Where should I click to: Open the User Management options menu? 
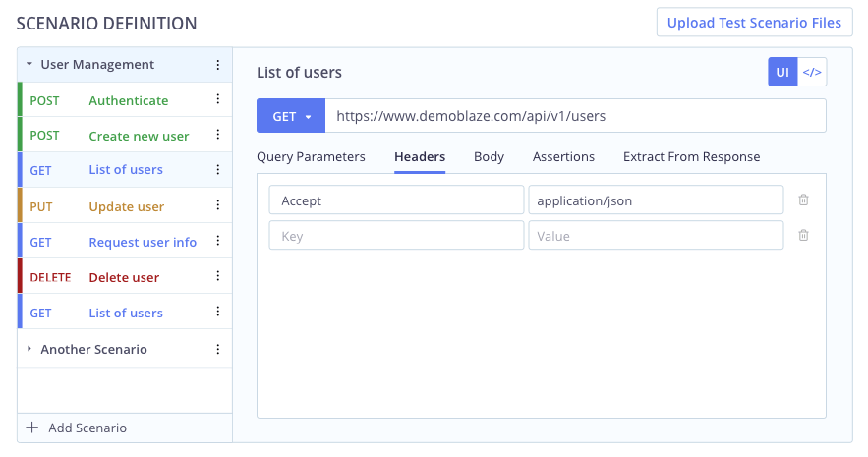[x=217, y=65]
